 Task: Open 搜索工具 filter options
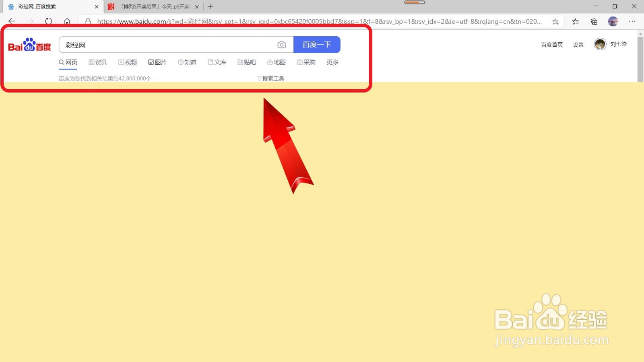point(270,78)
